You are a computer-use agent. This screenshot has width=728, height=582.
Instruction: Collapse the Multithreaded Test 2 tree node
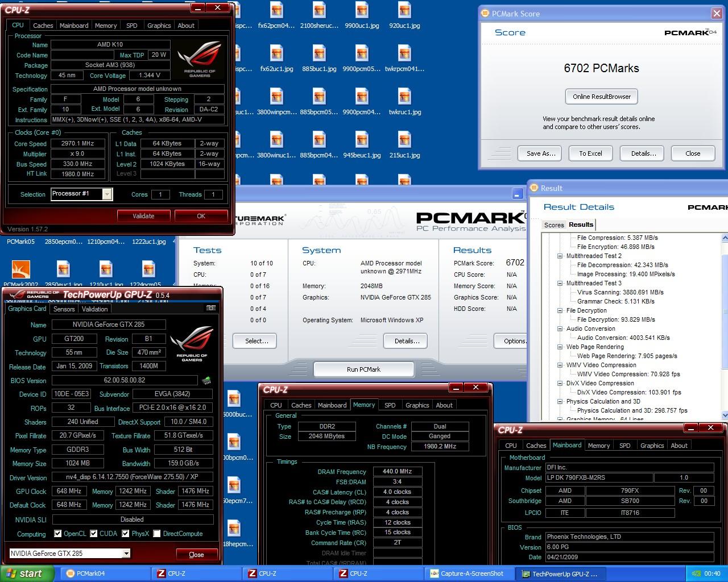(560, 256)
